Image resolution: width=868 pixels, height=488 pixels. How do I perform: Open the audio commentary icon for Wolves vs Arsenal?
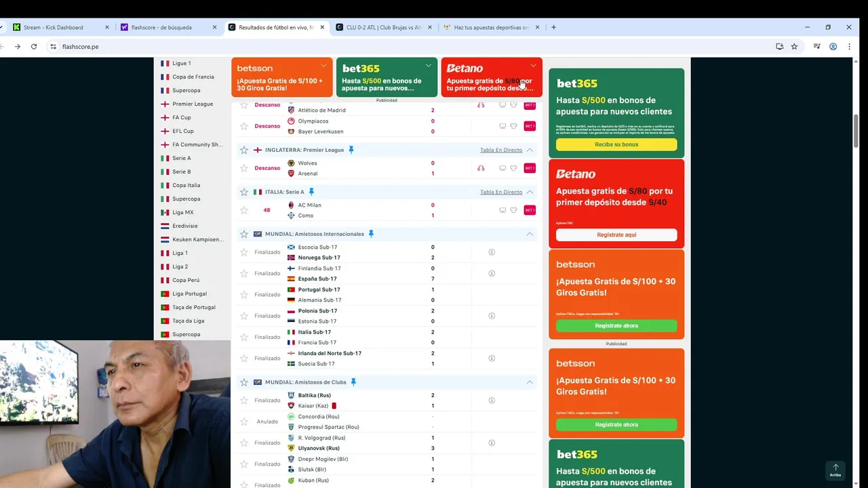click(x=481, y=168)
